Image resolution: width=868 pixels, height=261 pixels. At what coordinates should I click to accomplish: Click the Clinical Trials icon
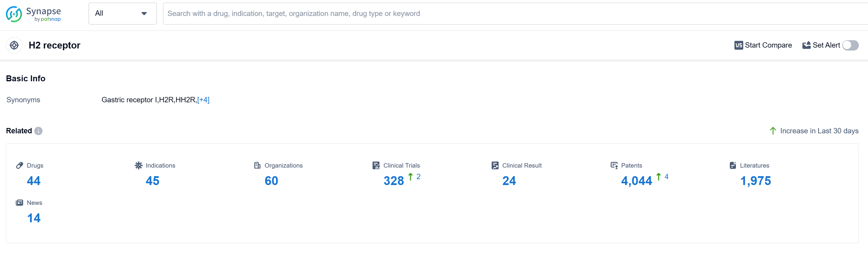(x=376, y=165)
